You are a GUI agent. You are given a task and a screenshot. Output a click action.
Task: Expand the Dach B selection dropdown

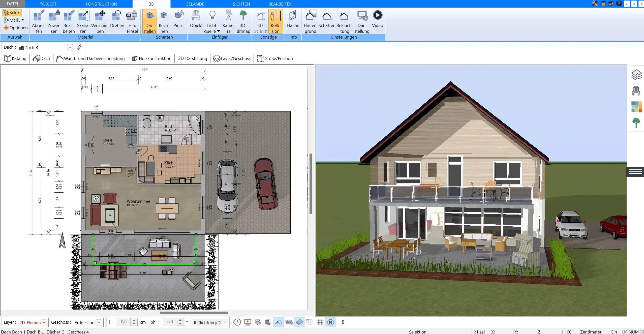(x=70, y=47)
